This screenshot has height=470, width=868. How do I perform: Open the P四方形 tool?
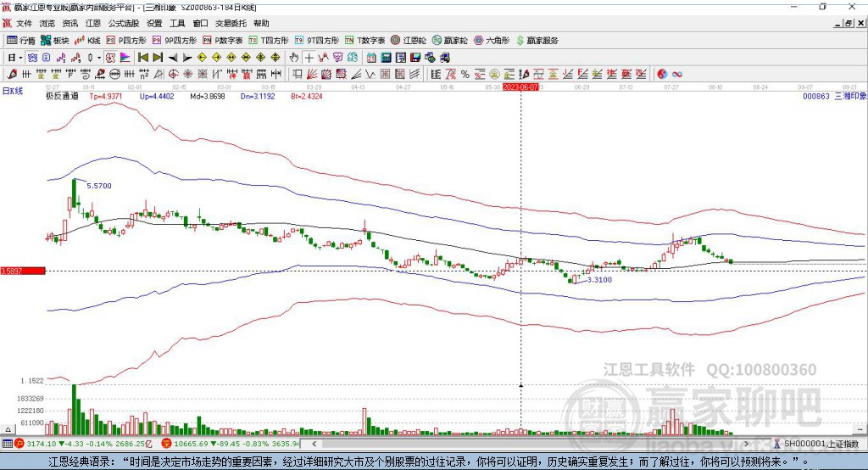126,41
